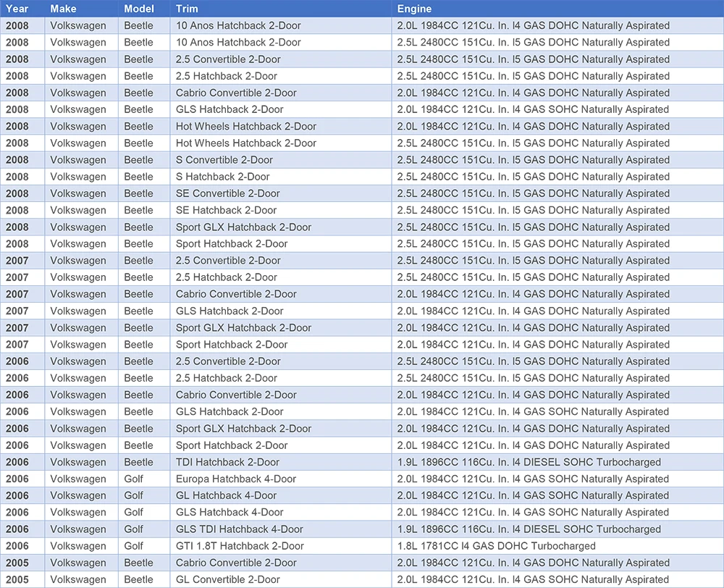The width and height of the screenshot is (724, 588).
Task: Click Golf model cell in Europa Hatchback row
Action: coord(144,479)
